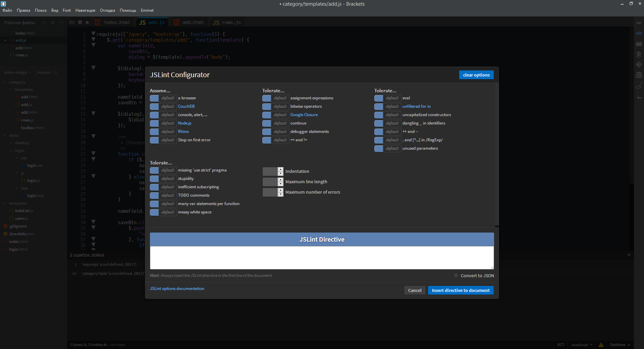Open the Файл menu
Screen dimensions: 644x349
[7, 10]
